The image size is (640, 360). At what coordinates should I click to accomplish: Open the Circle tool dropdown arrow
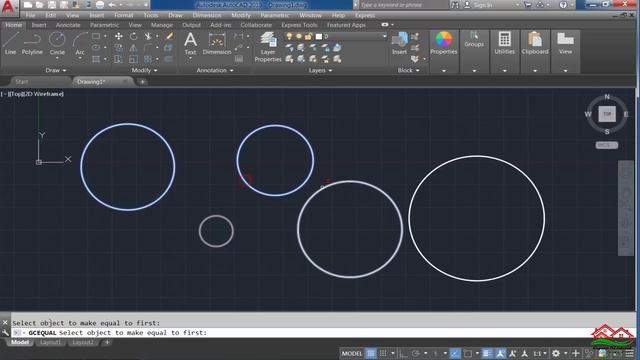[57, 58]
